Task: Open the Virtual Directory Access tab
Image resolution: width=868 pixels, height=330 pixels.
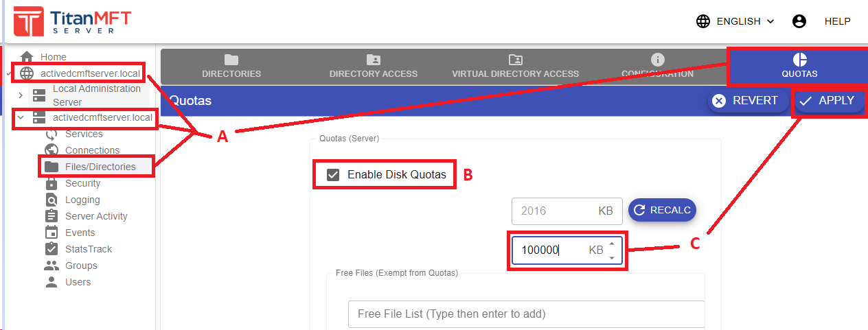Action: tap(515, 67)
